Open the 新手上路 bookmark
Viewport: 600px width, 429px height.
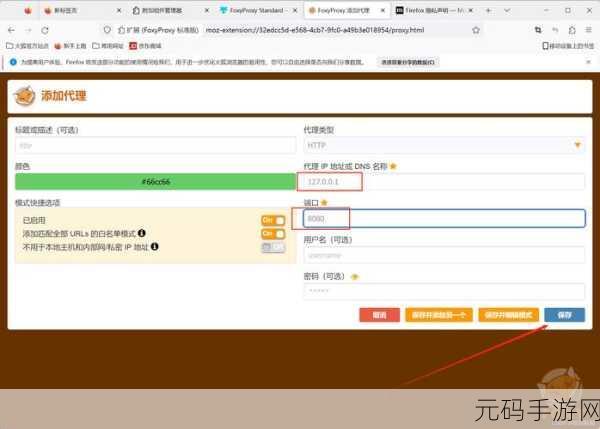pos(70,46)
